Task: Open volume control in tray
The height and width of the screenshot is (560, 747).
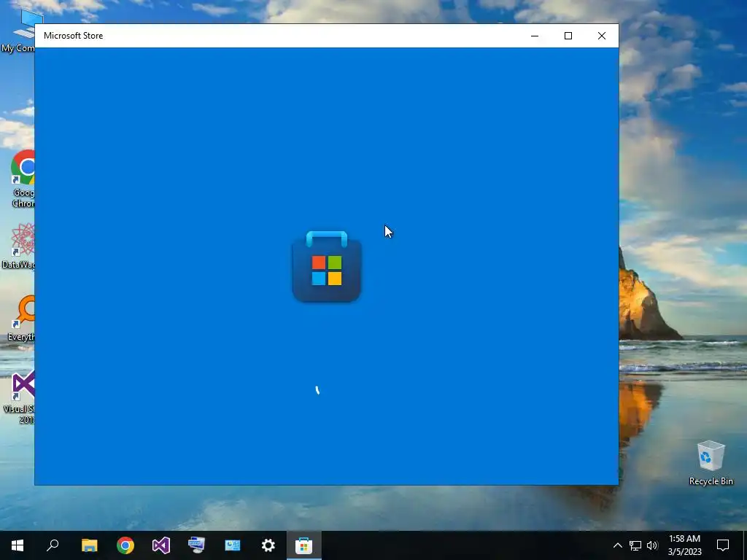Action: tap(652, 545)
